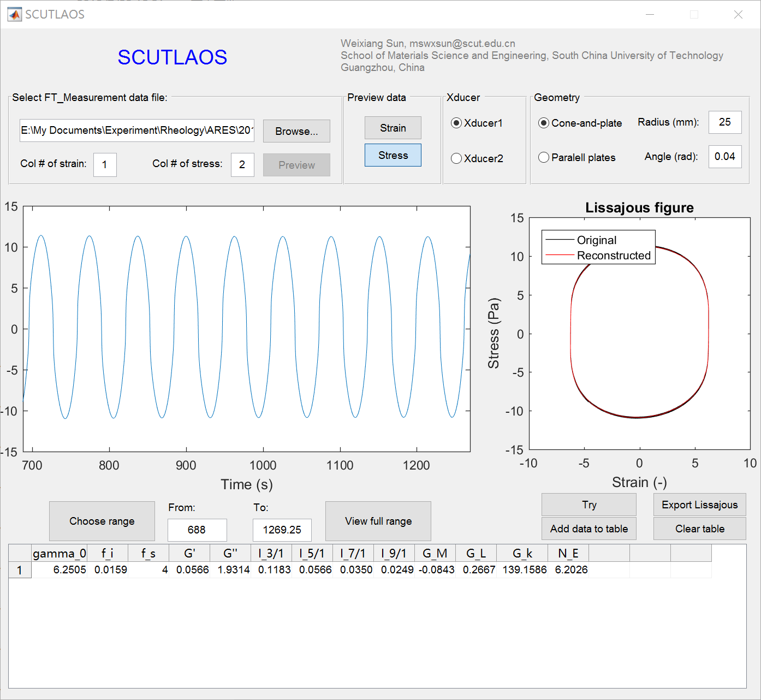Screen dimensions: 761x700
Task: Click the Col # of strain field
Action: click(105, 164)
